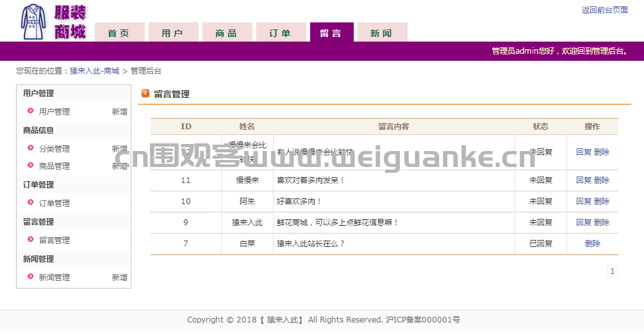Open the 首页 navigation tab
644x334 pixels.
coord(120,33)
